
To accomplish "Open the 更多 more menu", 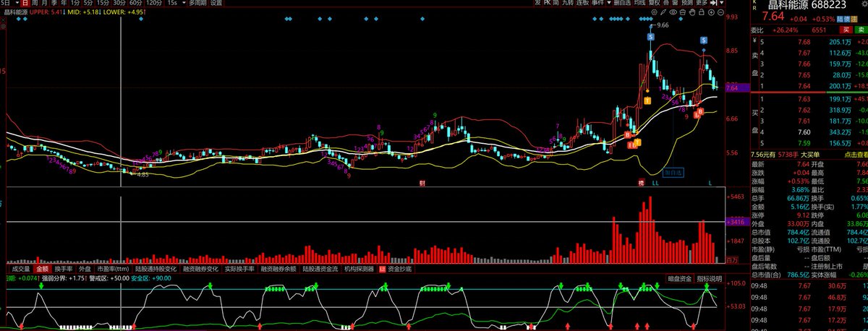I will point(701,4).
